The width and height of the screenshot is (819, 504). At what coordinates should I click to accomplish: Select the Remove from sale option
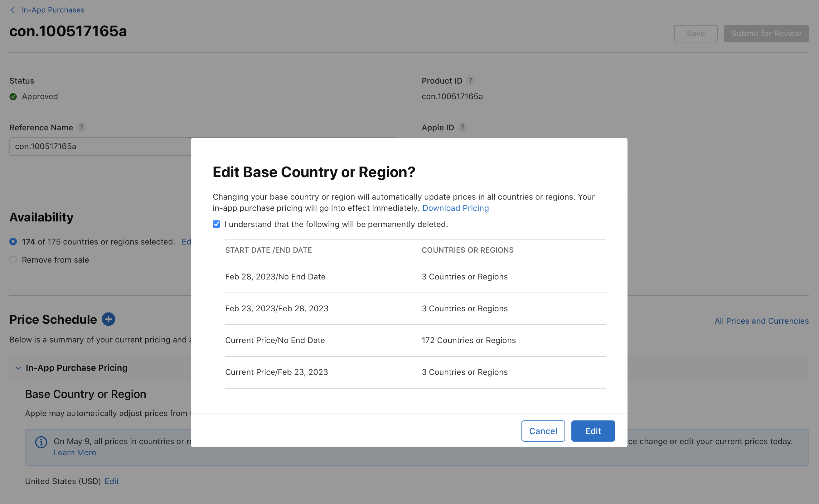13,260
